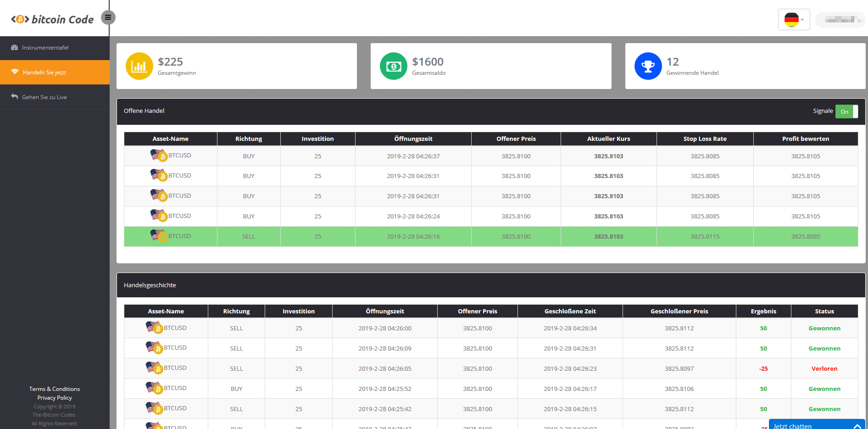Click the bitcoin Code logo
This screenshot has height=429, width=868.
[52, 19]
